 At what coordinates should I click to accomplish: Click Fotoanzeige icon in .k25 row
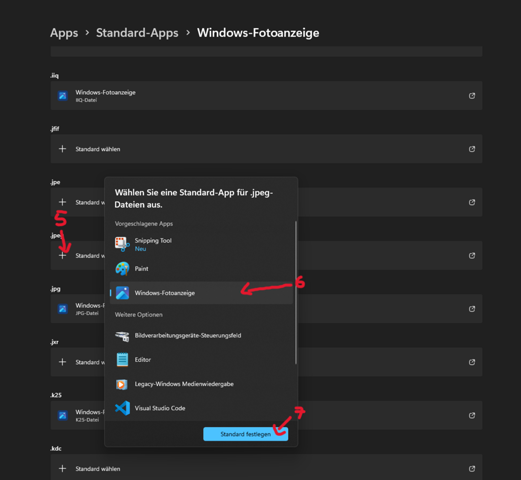pos(63,415)
